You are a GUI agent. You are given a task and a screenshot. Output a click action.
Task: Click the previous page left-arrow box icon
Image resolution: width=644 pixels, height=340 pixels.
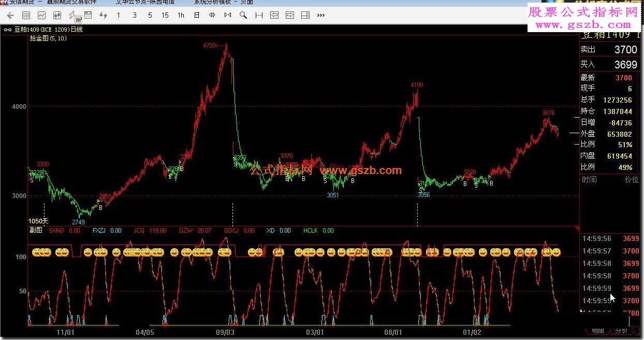(x=274, y=16)
